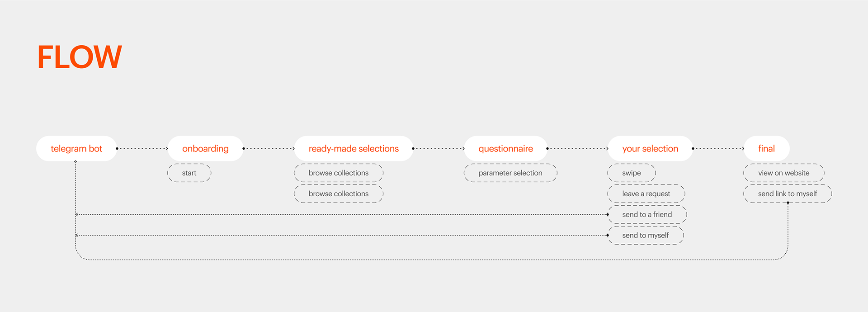Click the send to myself box
The width and height of the screenshot is (868, 312).
[646, 235]
